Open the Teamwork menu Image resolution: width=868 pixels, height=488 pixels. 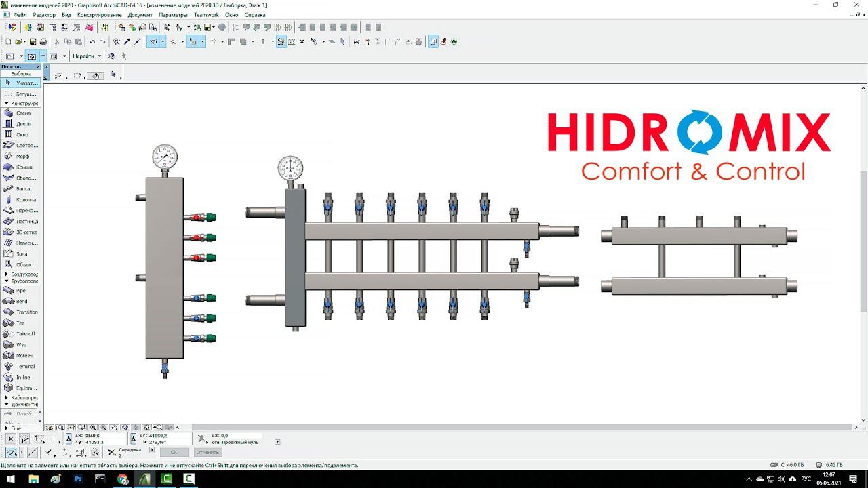206,14
